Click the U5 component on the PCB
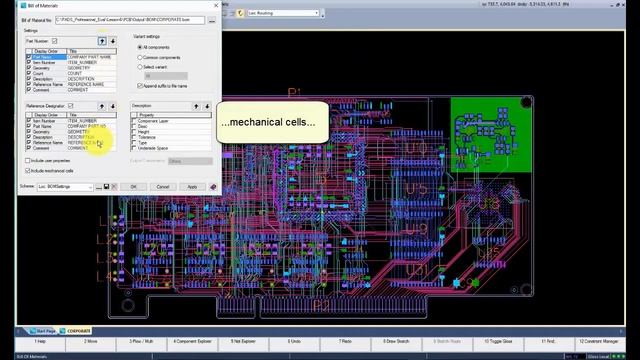This screenshot has width=640, height=360. [417, 189]
